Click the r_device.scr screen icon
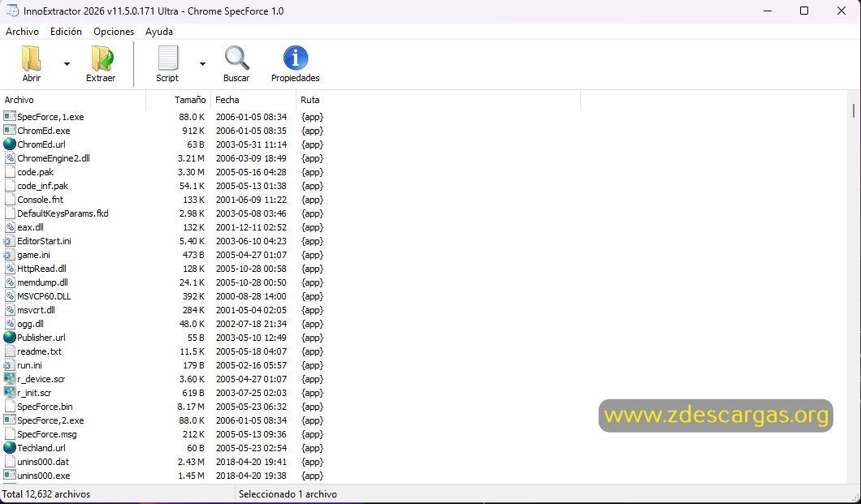Image resolution: width=861 pixels, height=504 pixels. [x=9, y=378]
